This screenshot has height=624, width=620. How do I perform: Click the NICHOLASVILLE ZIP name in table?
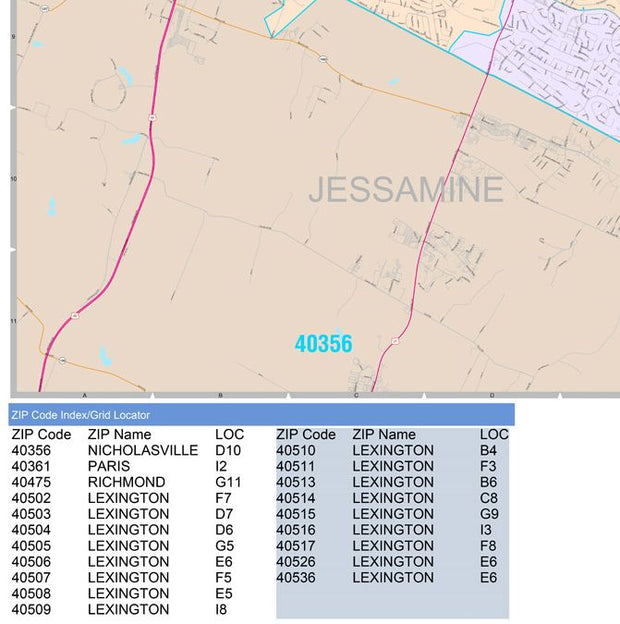(x=142, y=451)
